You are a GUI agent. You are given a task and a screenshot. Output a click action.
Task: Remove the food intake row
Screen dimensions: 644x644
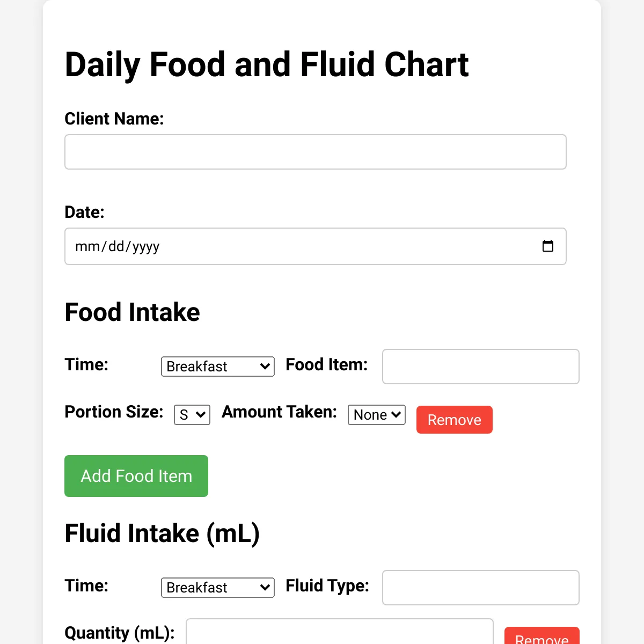(x=455, y=420)
